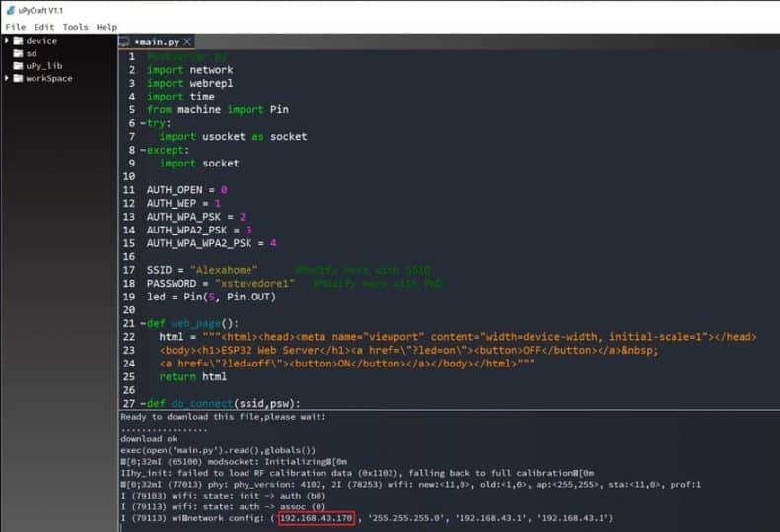Click the "AUTH_WPA_PSK = 2" line
780x532 pixels.
(x=196, y=217)
